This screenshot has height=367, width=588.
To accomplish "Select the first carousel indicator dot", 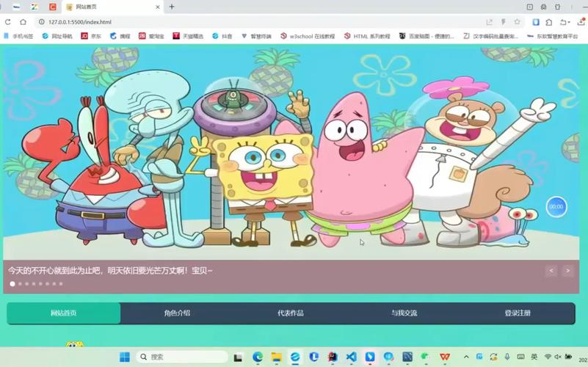I will tap(12, 284).
